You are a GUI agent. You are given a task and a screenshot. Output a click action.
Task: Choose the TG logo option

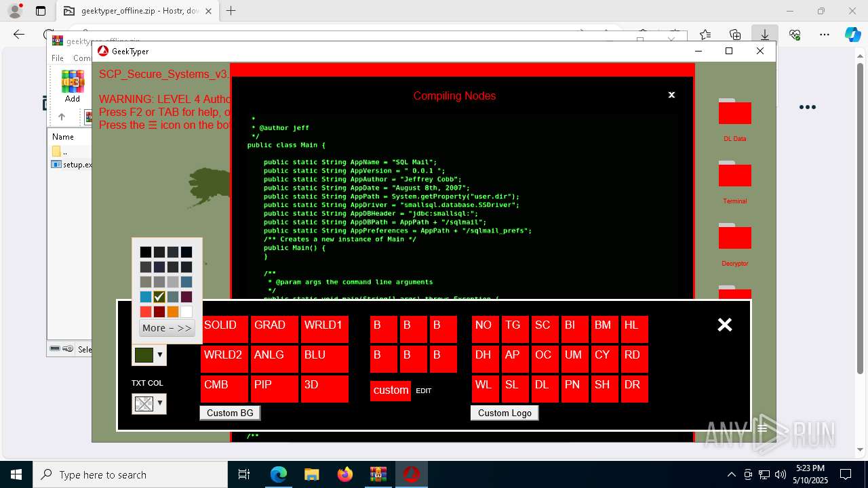tap(515, 329)
